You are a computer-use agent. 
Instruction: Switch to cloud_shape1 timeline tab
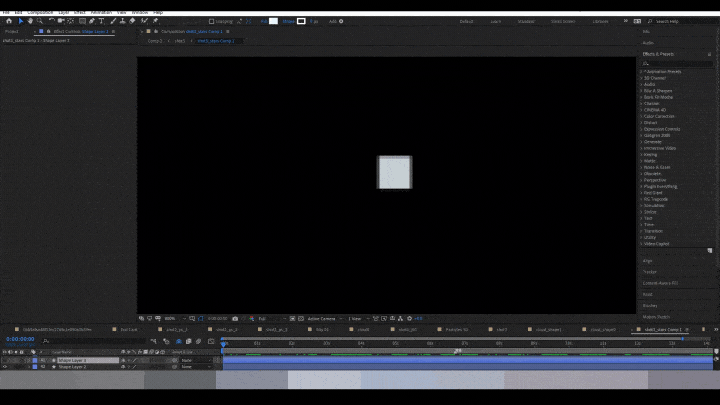tap(548, 330)
